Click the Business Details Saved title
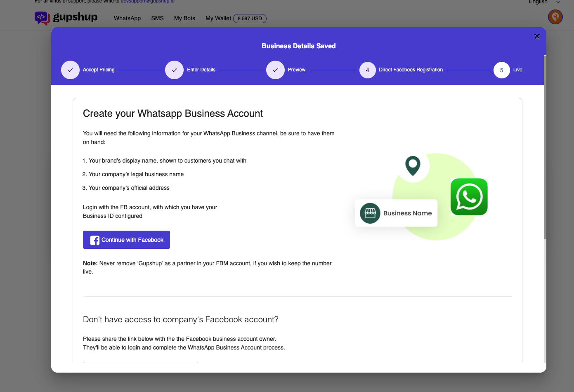Image resolution: width=574 pixels, height=392 pixels. tap(299, 46)
